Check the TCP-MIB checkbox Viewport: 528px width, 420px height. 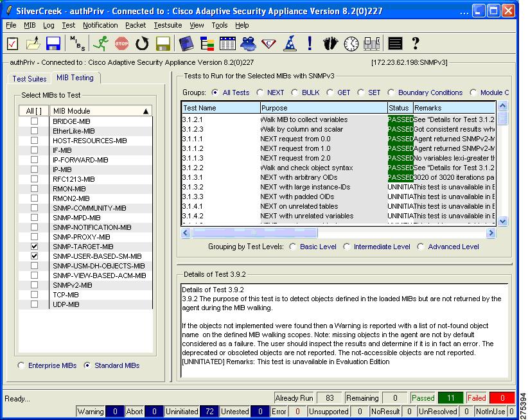click(34, 295)
